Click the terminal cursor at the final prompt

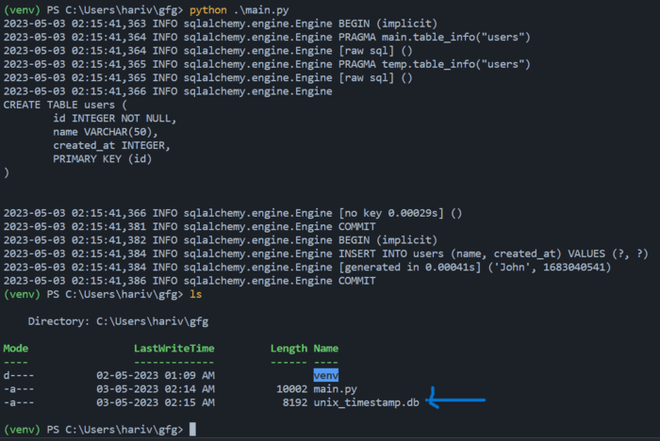[192, 429]
